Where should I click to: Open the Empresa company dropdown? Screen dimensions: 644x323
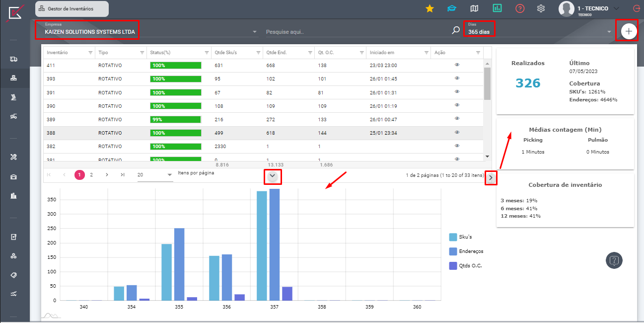pos(149,32)
